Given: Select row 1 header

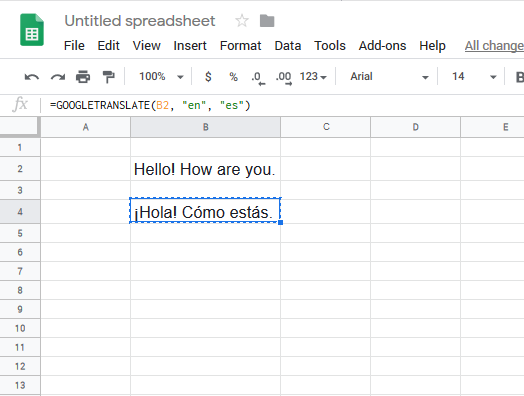Looking at the screenshot, I should pyautogui.click(x=20, y=147).
